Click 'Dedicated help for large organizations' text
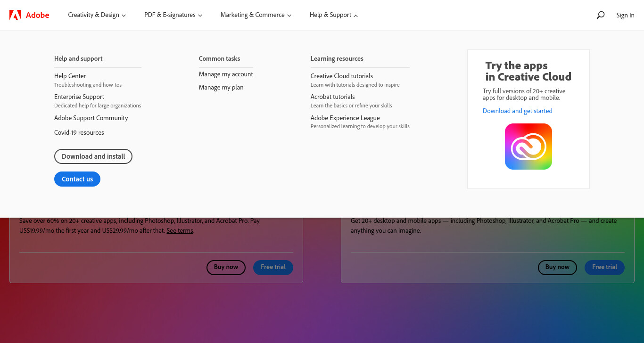The width and height of the screenshot is (644, 343). [x=98, y=106]
